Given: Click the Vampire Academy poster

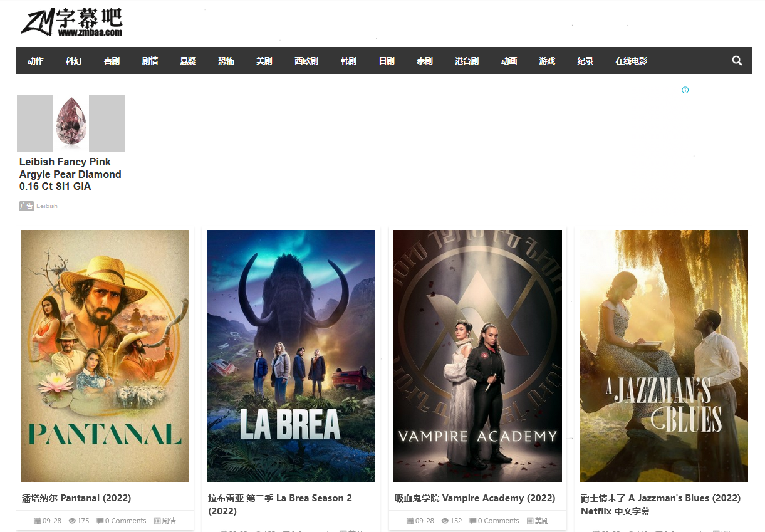Looking at the screenshot, I should pyautogui.click(x=477, y=356).
